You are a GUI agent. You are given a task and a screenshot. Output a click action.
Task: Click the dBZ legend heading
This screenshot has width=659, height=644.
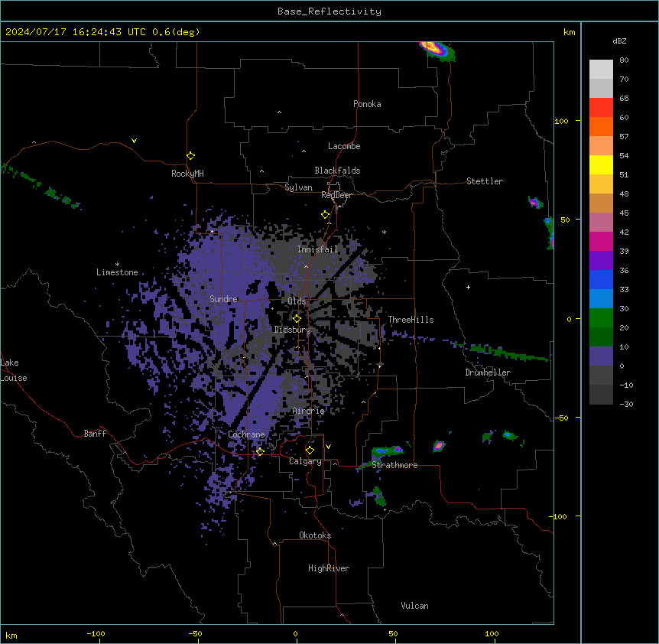pos(619,41)
